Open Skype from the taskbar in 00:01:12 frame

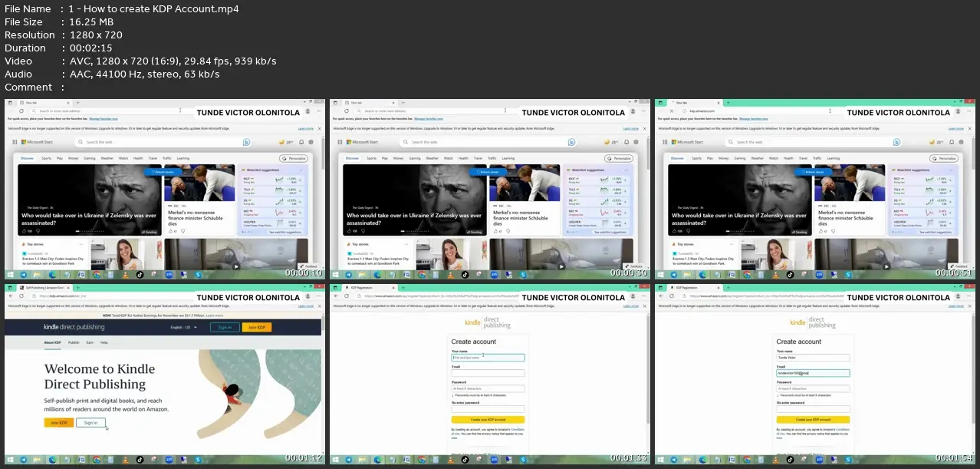pos(199,459)
